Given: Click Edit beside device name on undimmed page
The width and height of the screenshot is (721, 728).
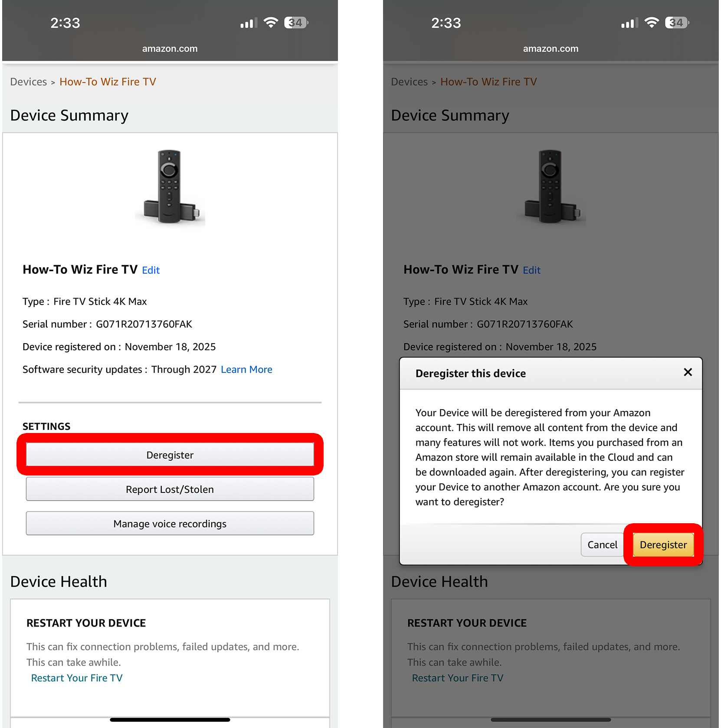Looking at the screenshot, I should pos(151,270).
